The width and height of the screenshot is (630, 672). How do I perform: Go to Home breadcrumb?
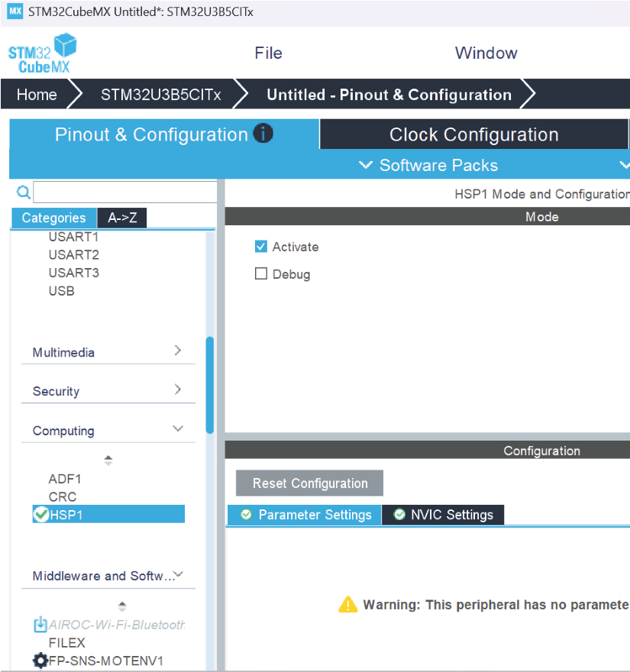click(37, 94)
